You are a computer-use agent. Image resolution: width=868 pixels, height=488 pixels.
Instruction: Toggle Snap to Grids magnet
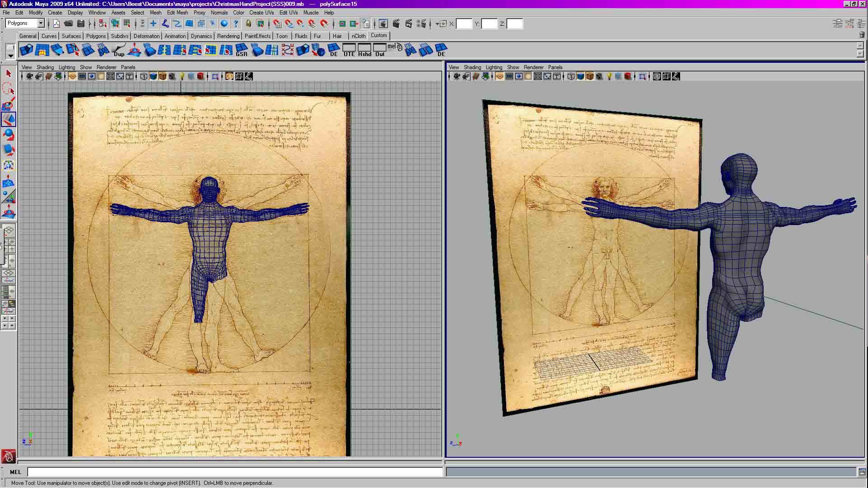(x=277, y=23)
